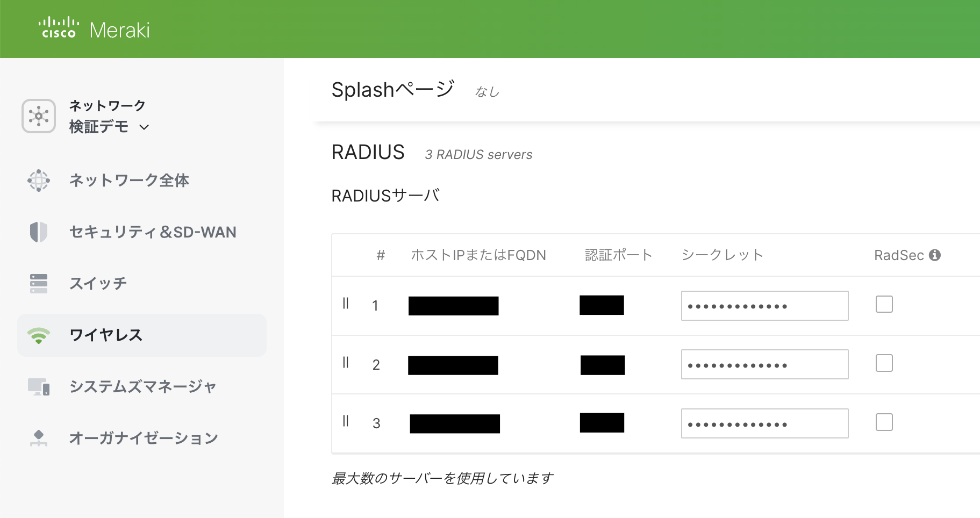Enable RadSec checkbox for server 1
Screen dimensions: 980x518
(884, 304)
